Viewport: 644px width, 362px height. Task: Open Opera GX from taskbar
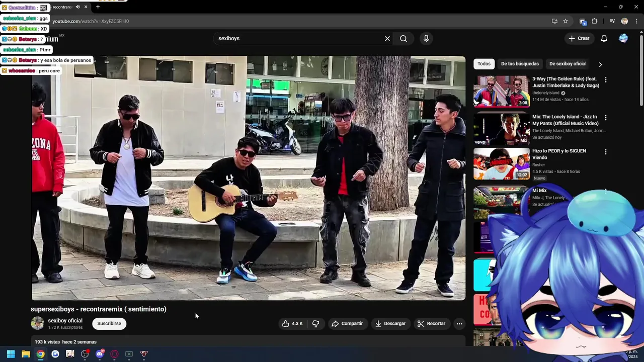114,354
